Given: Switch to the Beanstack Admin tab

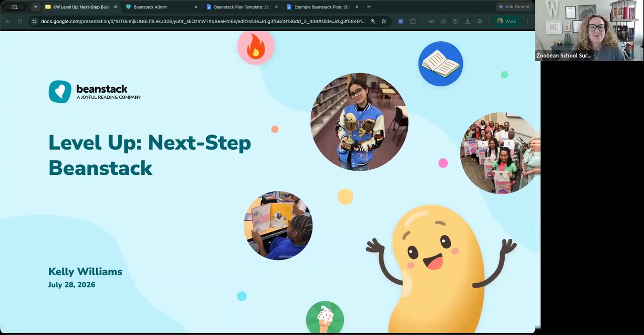Looking at the screenshot, I should (161, 7).
